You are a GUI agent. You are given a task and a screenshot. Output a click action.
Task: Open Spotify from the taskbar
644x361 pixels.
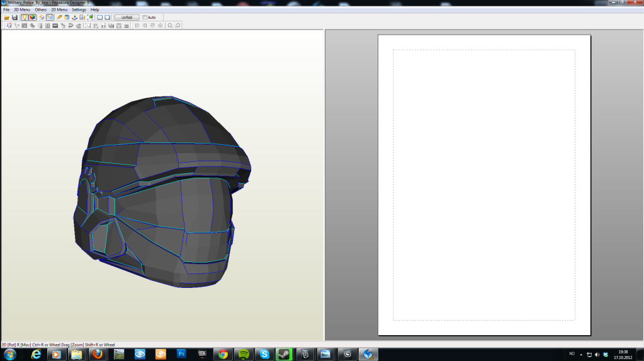coord(244,354)
